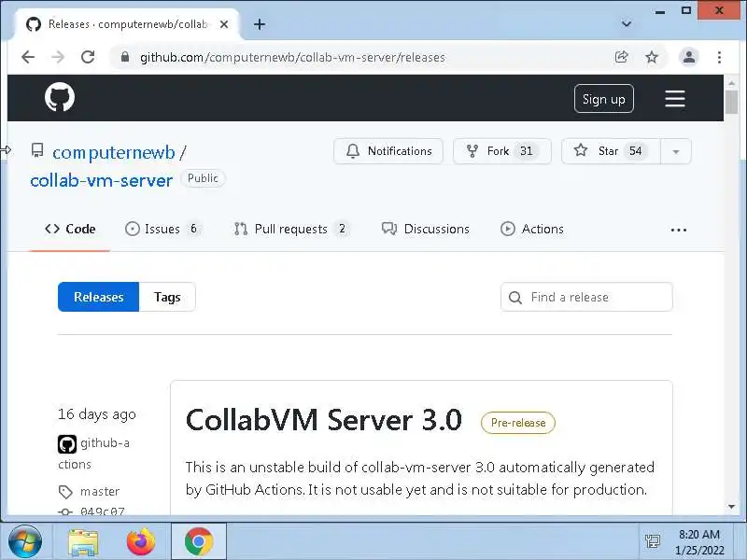Reload the page with refresh icon
The height and width of the screenshot is (560, 747).
coord(88,57)
